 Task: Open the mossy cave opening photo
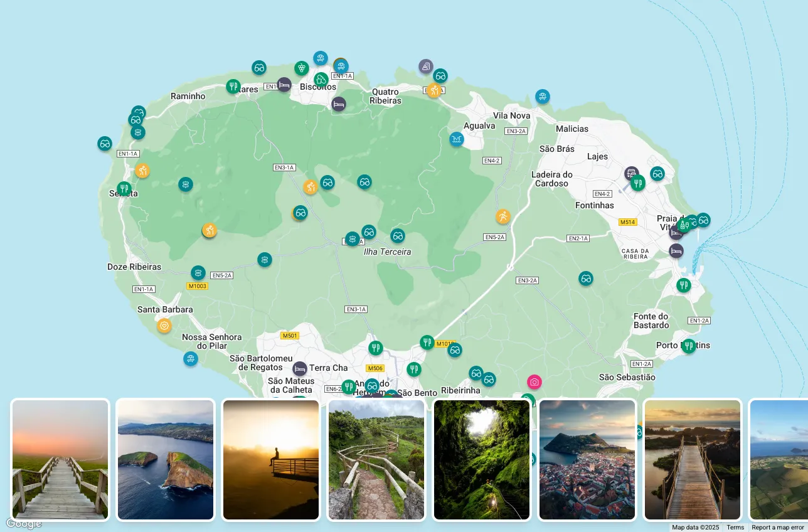pos(482,460)
